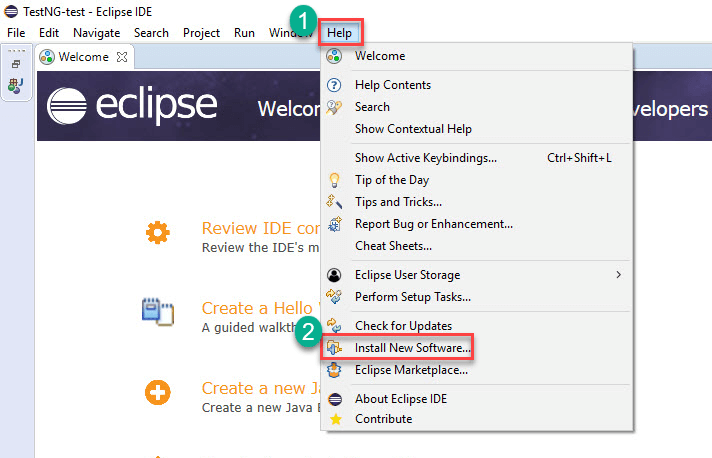The width and height of the screenshot is (712, 458).
Task: Open the File menu
Action: (x=16, y=33)
